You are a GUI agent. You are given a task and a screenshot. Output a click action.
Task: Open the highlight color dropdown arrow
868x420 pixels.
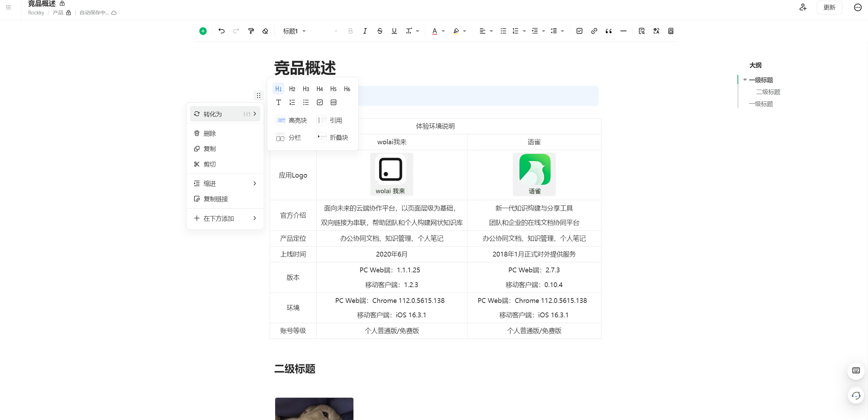(x=464, y=31)
